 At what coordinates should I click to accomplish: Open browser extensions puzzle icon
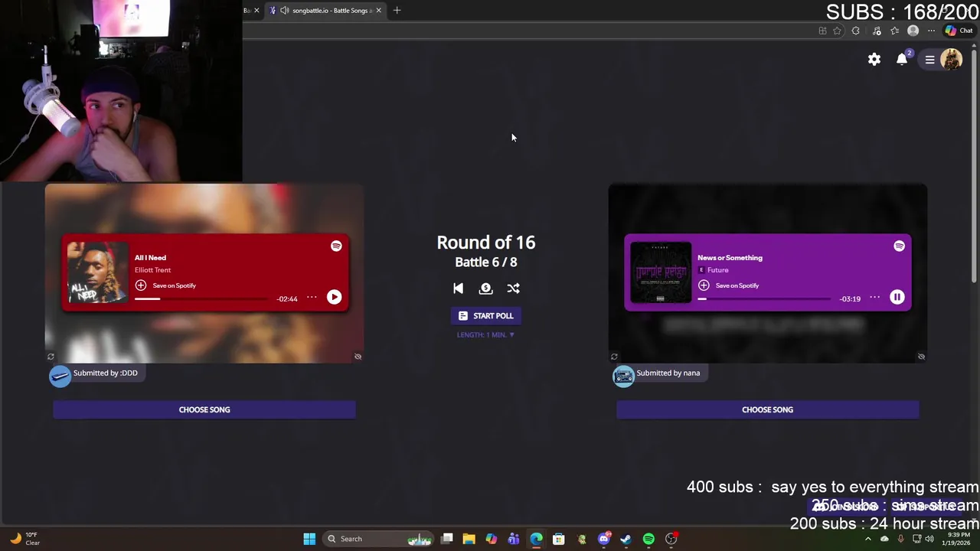pyautogui.click(x=856, y=31)
